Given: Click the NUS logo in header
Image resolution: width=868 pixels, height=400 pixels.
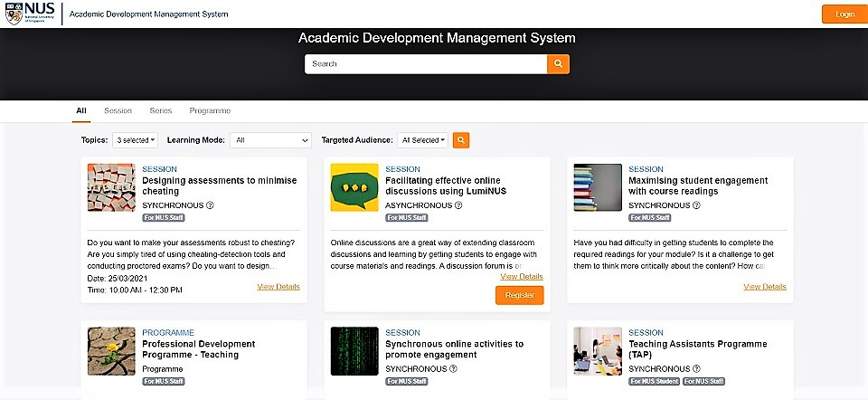Looking at the screenshot, I should [30, 14].
